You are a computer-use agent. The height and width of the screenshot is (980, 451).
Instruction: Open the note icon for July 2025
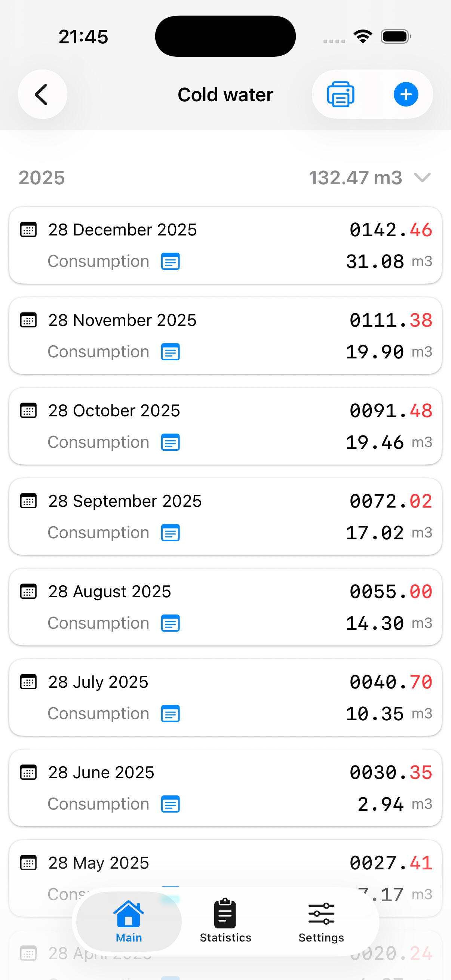click(x=170, y=714)
